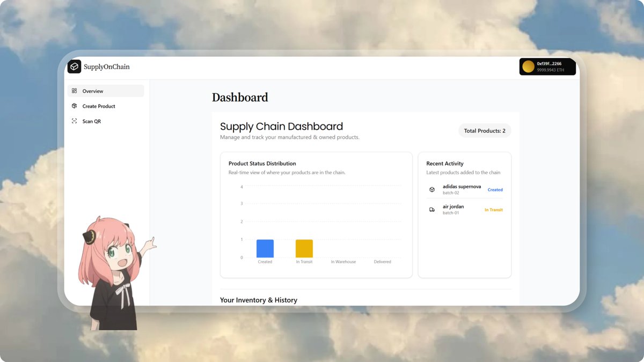Click the Supply Chain Dashboard title
The height and width of the screenshot is (362, 644).
click(x=281, y=127)
